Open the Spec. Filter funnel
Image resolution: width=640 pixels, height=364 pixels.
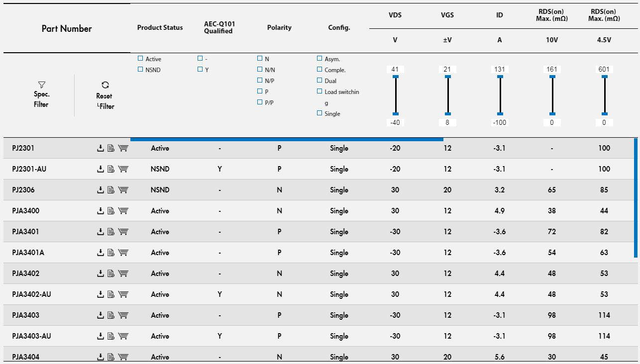click(42, 85)
